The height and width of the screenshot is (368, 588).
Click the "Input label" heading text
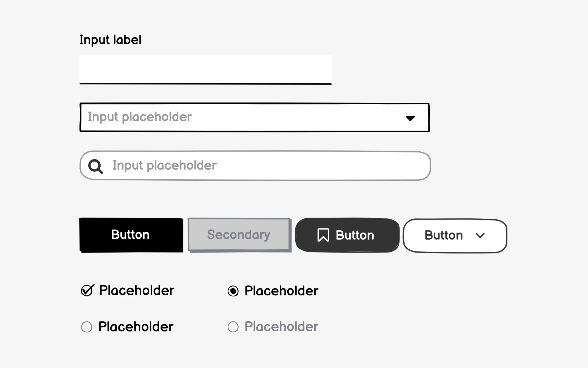click(x=110, y=40)
